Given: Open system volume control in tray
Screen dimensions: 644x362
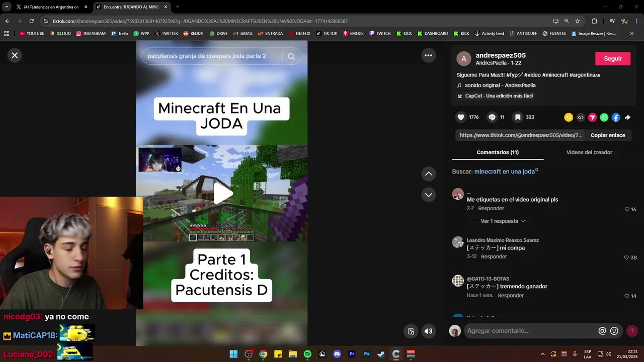Looking at the screenshot, I should (x=608, y=354).
